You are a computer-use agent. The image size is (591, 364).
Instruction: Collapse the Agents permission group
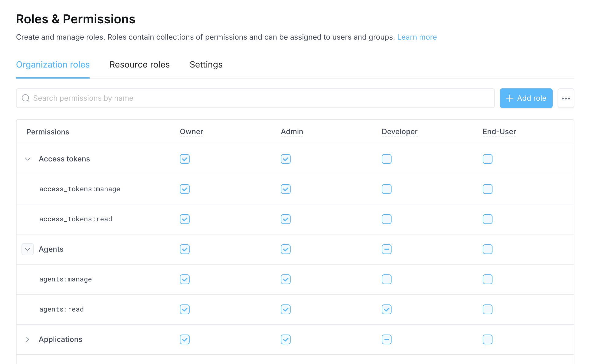coord(28,249)
